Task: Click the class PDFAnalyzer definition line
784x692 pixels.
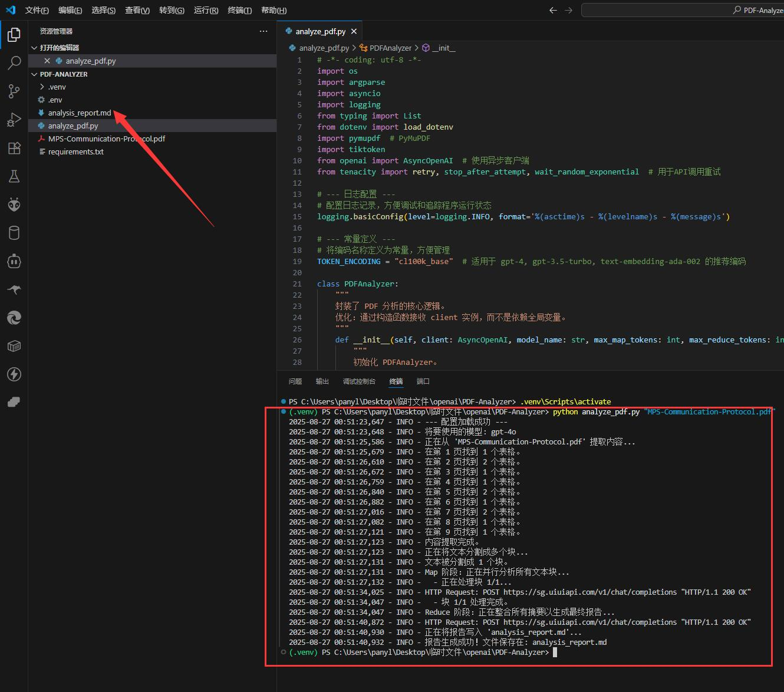Action: (358, 284)
